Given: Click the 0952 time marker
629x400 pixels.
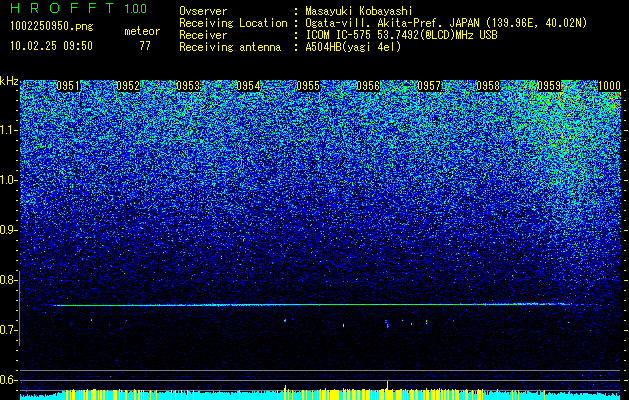Looking at the screenshot, I should pyautogui.click(x=128, y=86).
